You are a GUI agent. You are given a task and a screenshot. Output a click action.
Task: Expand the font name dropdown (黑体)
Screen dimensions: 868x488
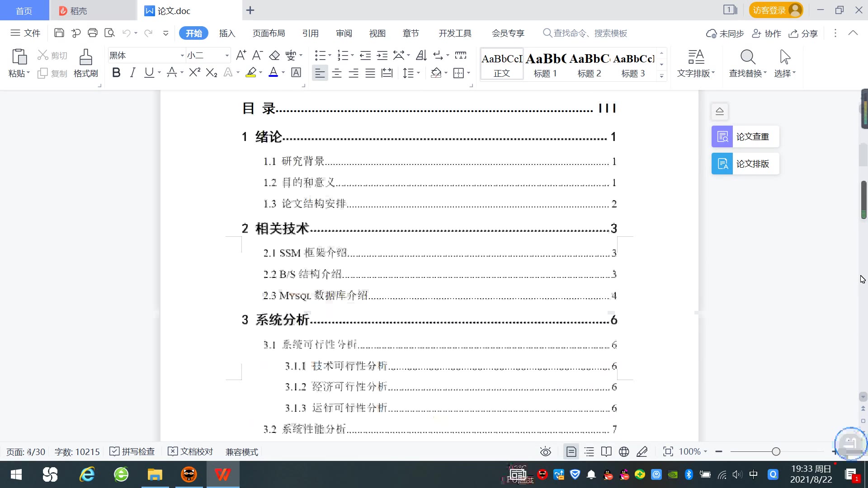182,56
